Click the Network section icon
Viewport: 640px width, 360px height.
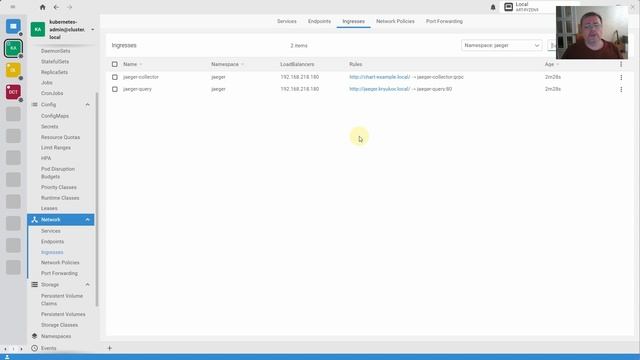(35, 220)
